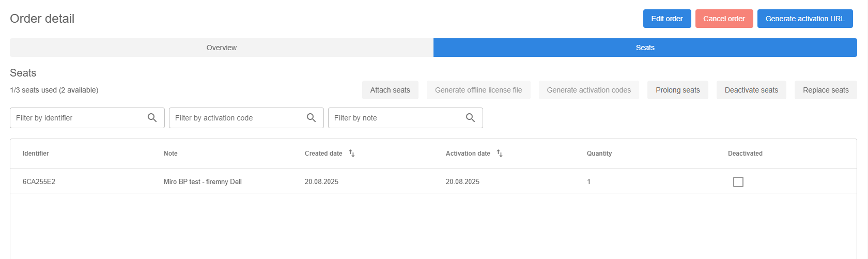Click the Replace seats button
Viewport: 868px width, 259px height.
click(825, 90)
